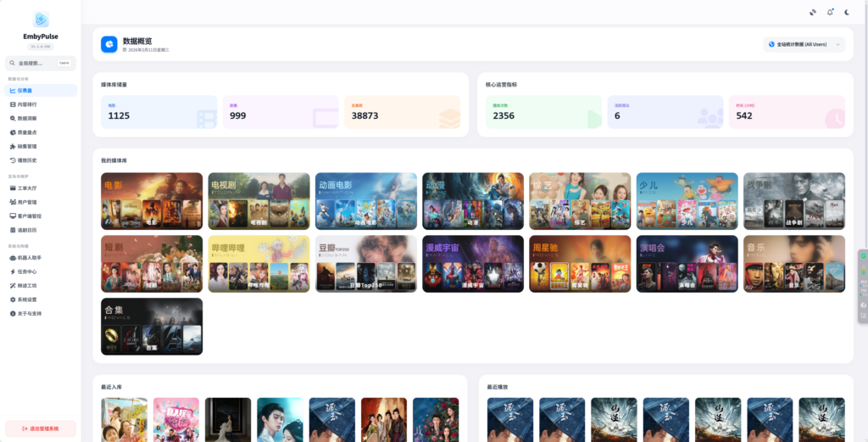Open the 关于与支持 sidebar link

pos(29,313)
